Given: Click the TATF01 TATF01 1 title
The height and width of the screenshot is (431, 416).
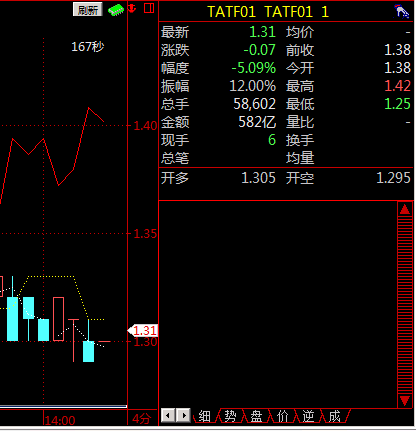Looking at the screenshot, I should (x=268, y=12).
